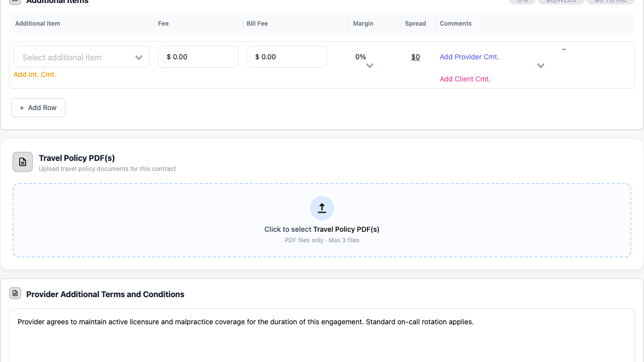Click the 'Fee' column header

tap(164, 24)
